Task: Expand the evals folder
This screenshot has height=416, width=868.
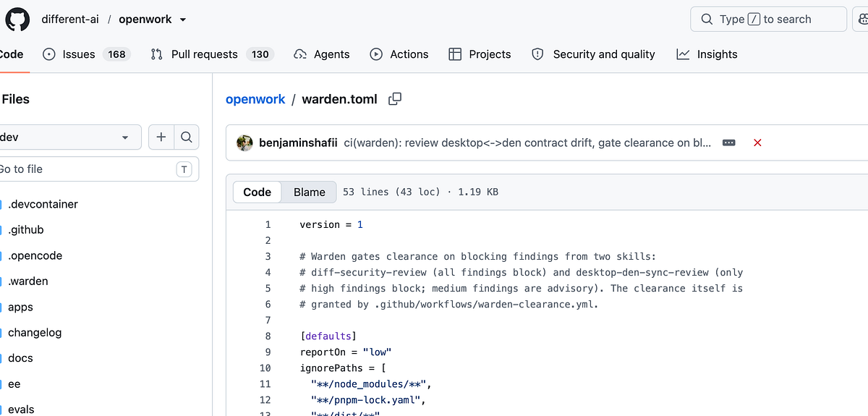Action: click(x=21, y=409)
